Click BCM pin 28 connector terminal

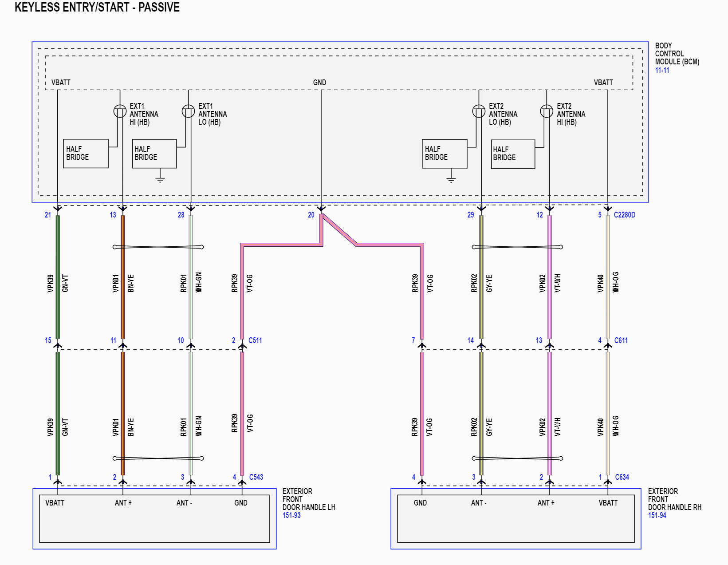pyautogui.click(x=191, y=208)
